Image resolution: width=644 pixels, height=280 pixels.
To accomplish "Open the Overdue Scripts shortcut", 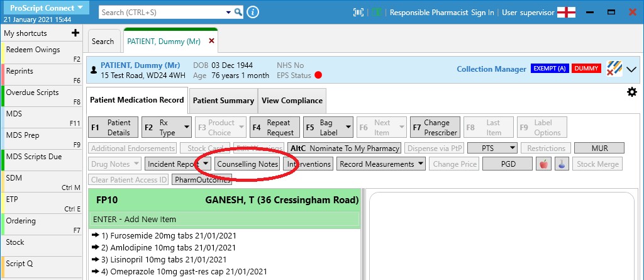I will click(42, 96).
